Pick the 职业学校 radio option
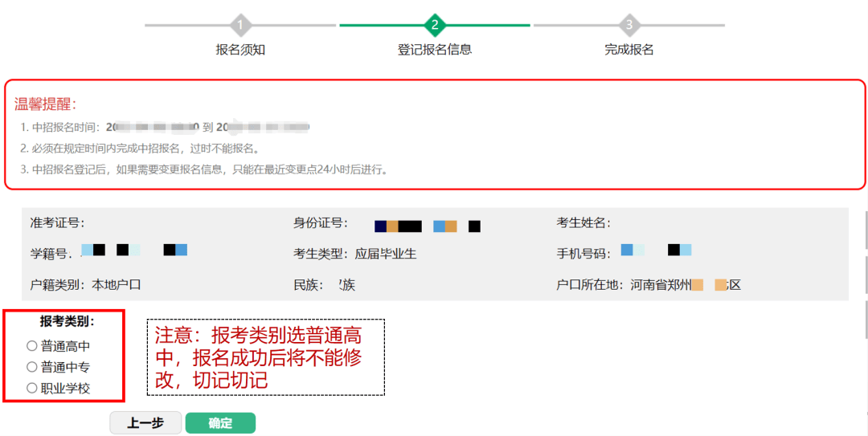Viewport: 868px width, 436px height. pyautogui.click(x=32, y=388)
